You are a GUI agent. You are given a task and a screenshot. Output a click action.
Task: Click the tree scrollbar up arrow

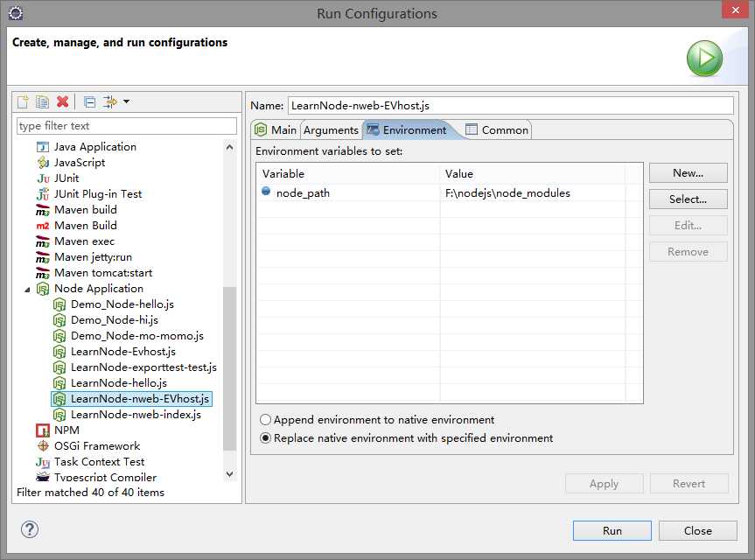tap(230, 147)
